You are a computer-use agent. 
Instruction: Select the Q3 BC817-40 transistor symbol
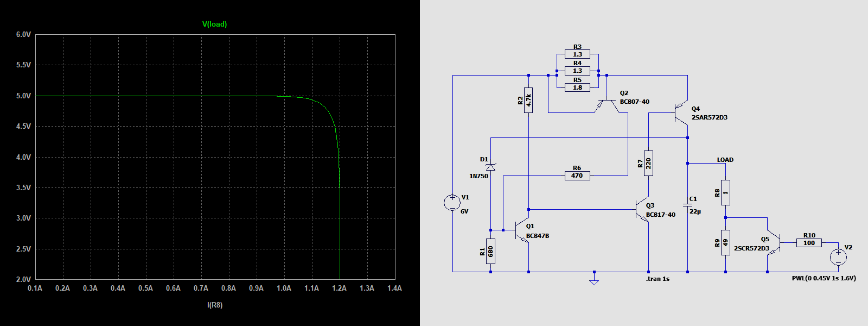point(643,210)
